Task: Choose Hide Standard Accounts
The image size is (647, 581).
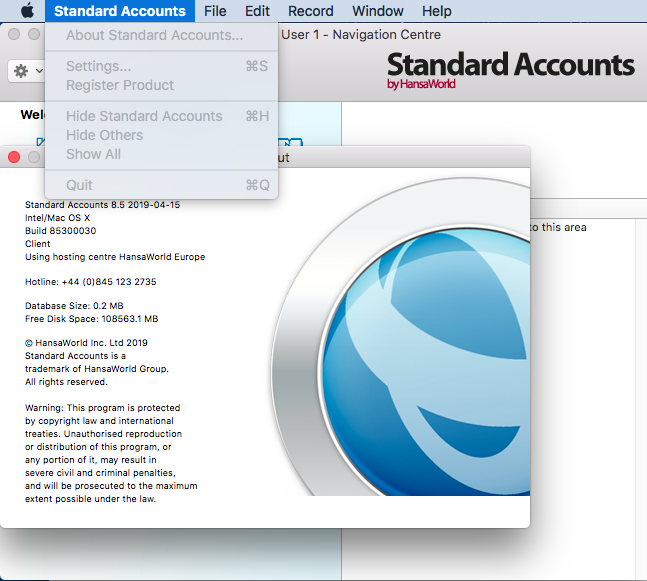Action: coord(161,116)
